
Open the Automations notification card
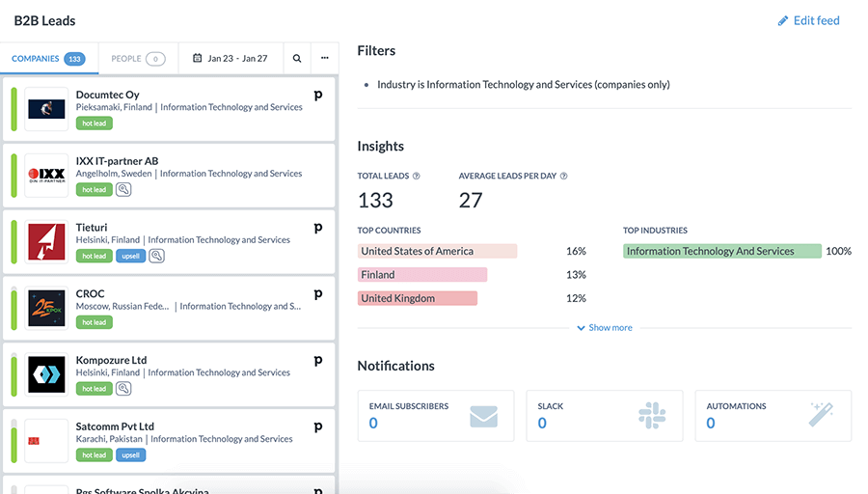[x=773, y=416]
